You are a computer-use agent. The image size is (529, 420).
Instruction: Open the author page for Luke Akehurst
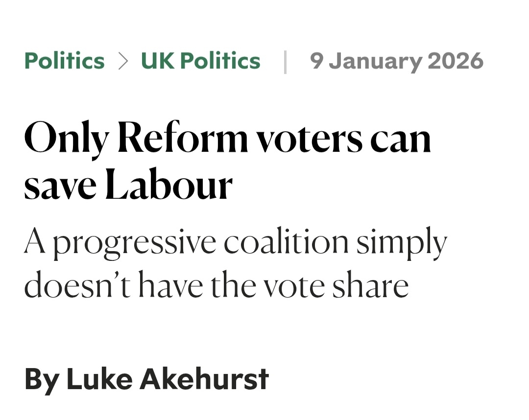tap(167, 378)
